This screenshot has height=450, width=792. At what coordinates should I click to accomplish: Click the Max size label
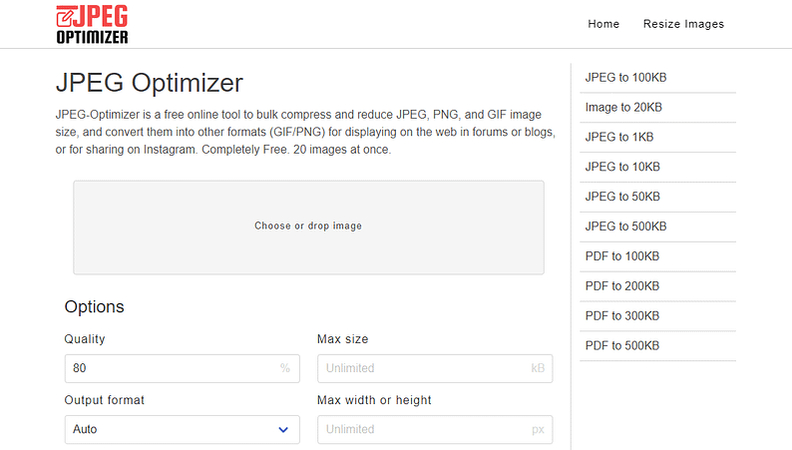[x=342, y=339]
